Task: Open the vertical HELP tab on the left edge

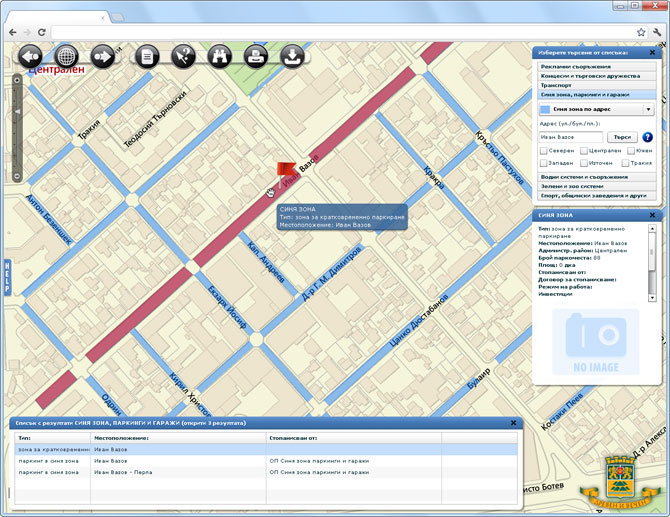Action: point(7,277)
